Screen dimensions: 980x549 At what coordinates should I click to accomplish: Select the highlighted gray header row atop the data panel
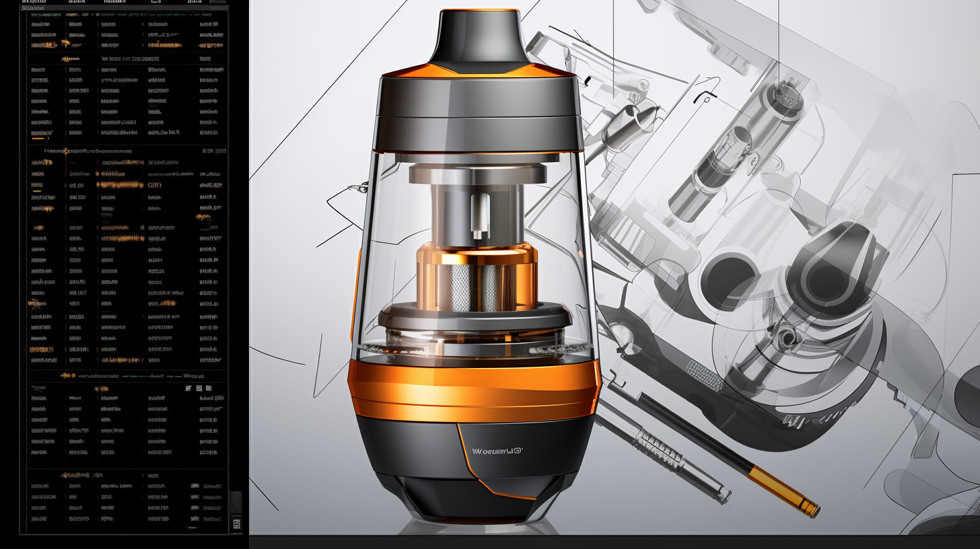(124, 7)
